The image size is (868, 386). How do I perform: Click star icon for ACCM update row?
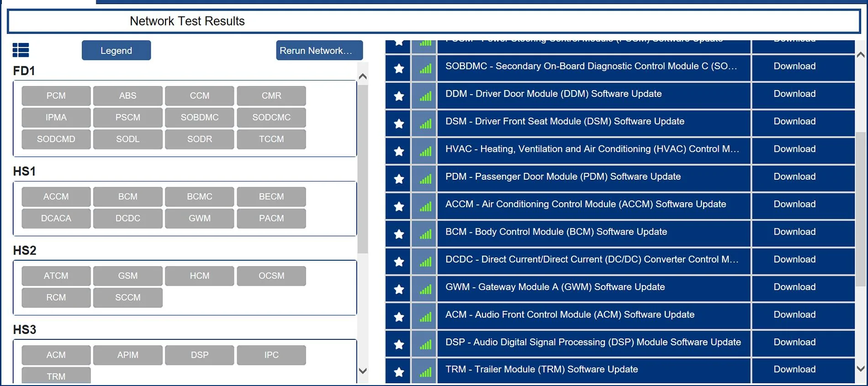(399, 206)
